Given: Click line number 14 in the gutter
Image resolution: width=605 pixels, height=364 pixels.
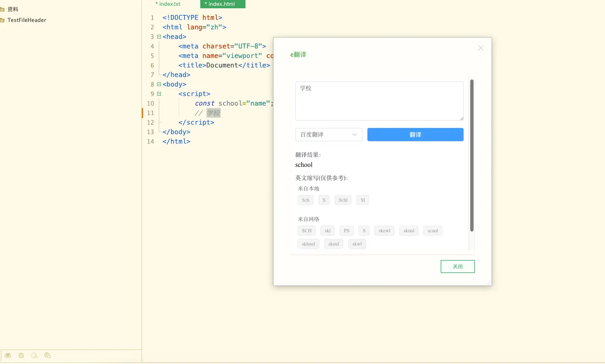Looking at the screenshot, I should click(x=151, y=142).
